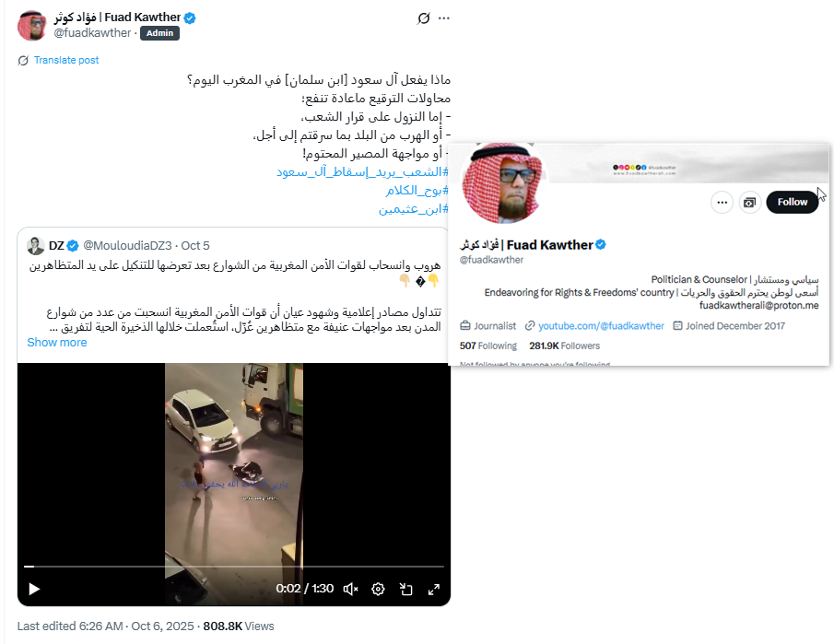Click Fuad Kawther's large hover card avatar
Viewport: 834px width, 644px height.
503,183
